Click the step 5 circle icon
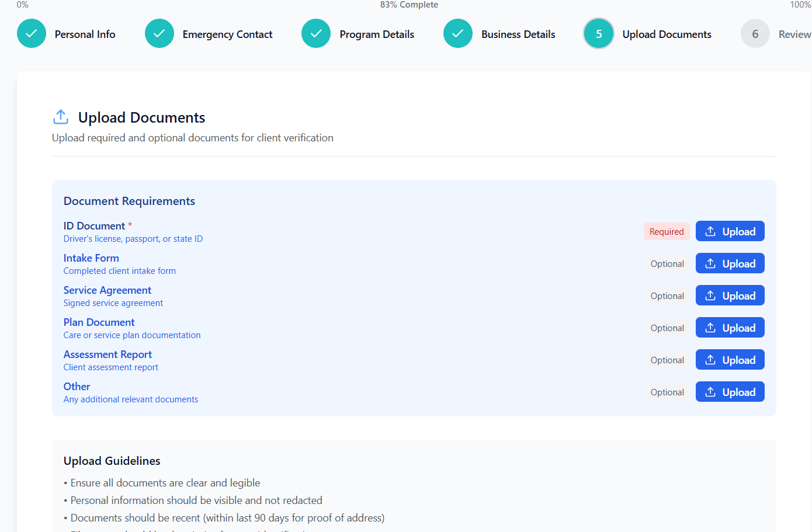The image size is (812, 532). [x=598, y=34]
